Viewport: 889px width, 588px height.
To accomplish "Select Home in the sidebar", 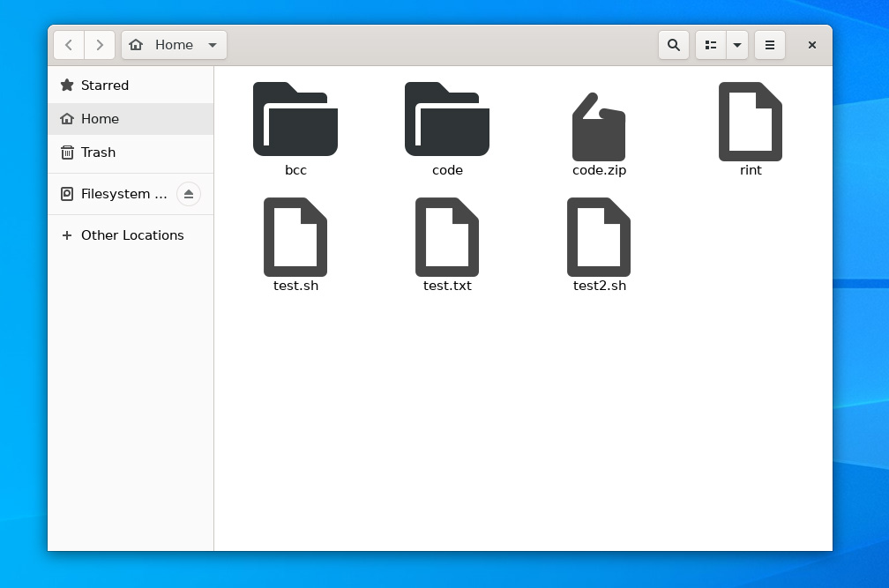I will [100, 119].
